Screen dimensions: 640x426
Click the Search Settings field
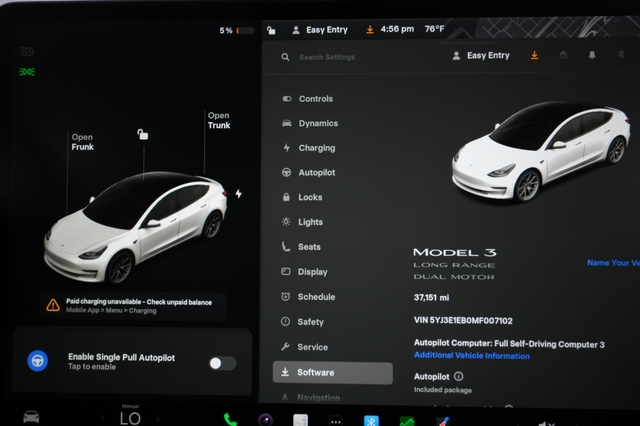point(327,57)
